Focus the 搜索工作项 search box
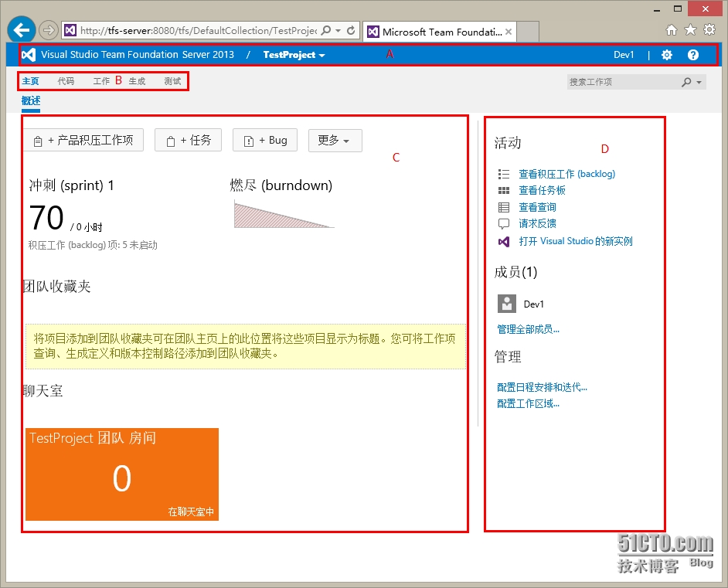This screenshot has width=728, height=588. click(623, 82)
